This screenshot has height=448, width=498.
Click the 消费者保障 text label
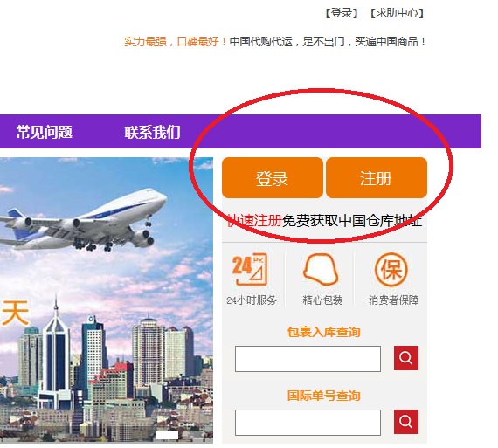(x=393, y=300)
